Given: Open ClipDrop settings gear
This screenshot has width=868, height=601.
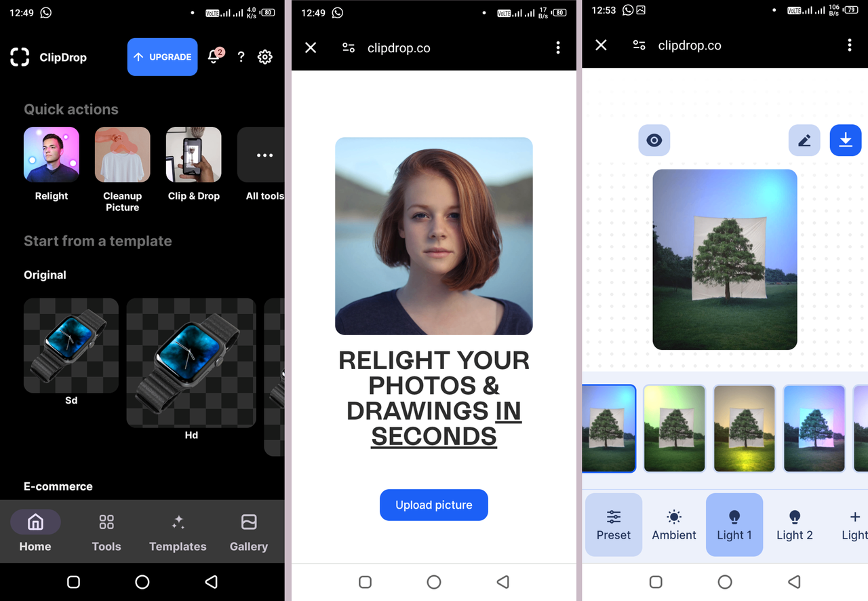Looking at the screenshot, I should click(x=265, y=57).
